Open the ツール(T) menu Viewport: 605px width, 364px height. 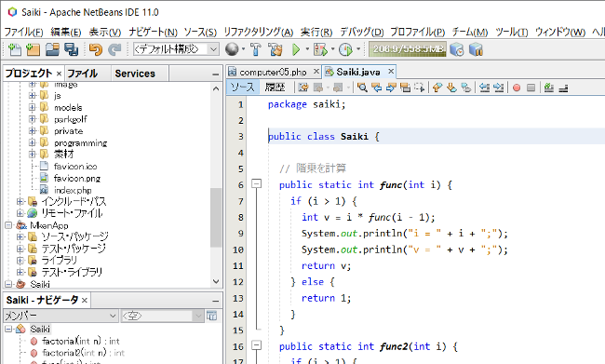(512, 32)
